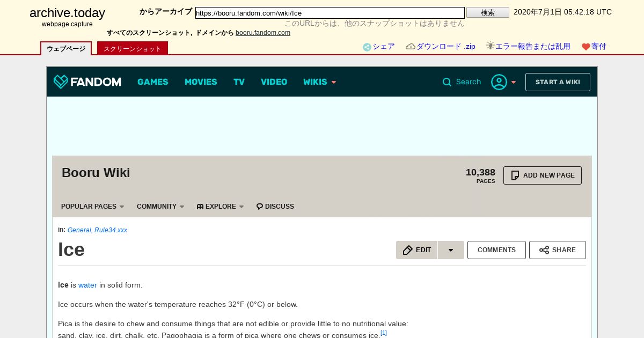644x338 pixels.
Task: Open the Rule34.xxx category link
Action: click(x=111, y=230)
